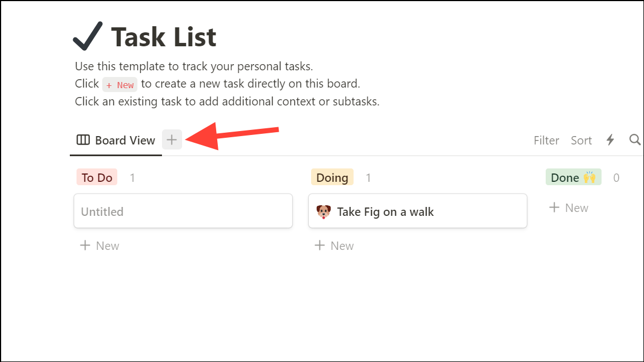Open the Filter option
Viewport: 644px width, 362px height.
pyautogui.click(x=546, y=139)
